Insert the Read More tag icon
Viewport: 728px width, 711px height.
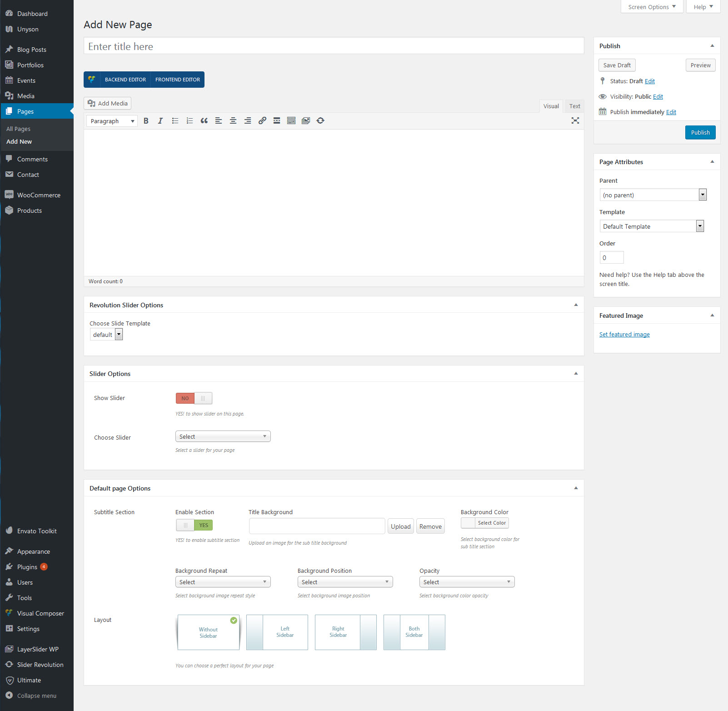click(x=277, y=121)
